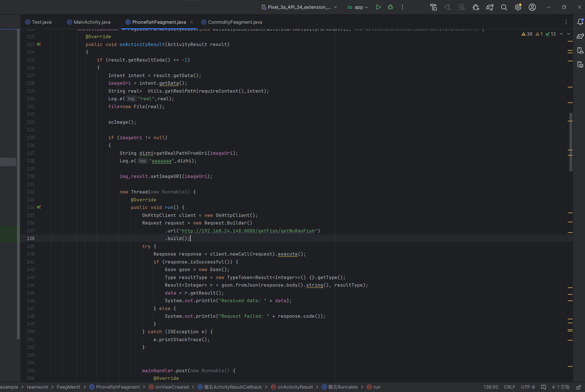Open the Gradle tool window in right sidebar
The height and width of the screenshot is (392, 585).
(x=580, y=36)
